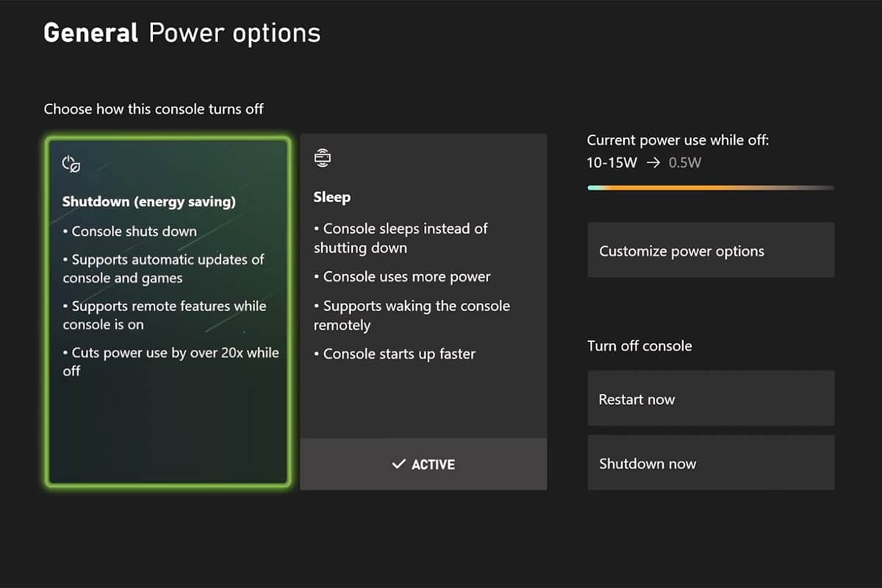The image size is (882, 588).
Task: Click the "Turn off console" section label
Action: [639, 345]
